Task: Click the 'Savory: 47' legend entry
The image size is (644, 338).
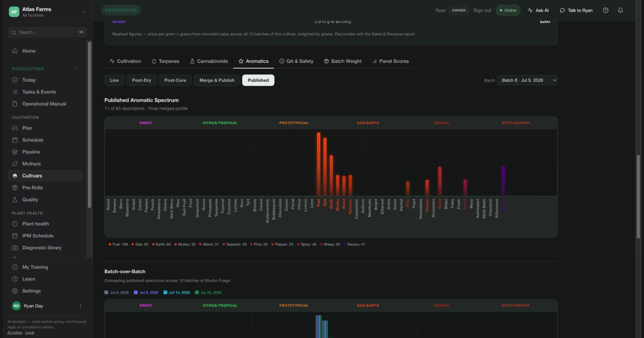Action: pyautogui.click(x=354, y=244)
